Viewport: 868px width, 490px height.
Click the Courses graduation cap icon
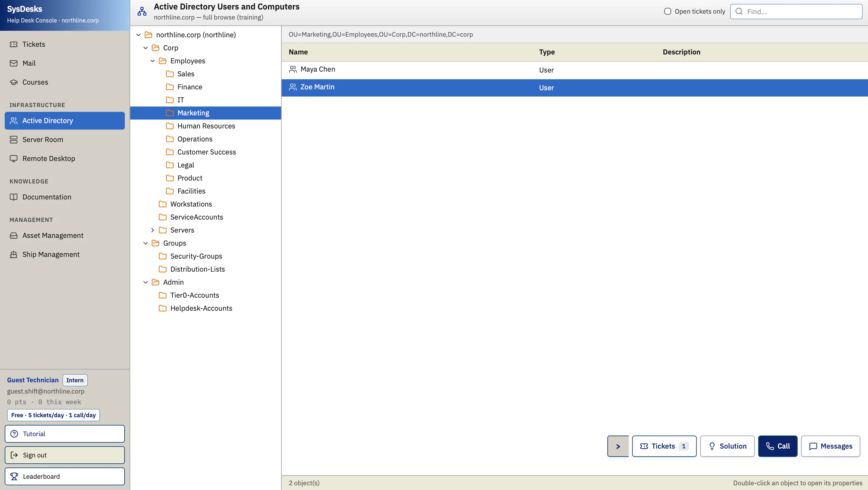coord(14,82)
